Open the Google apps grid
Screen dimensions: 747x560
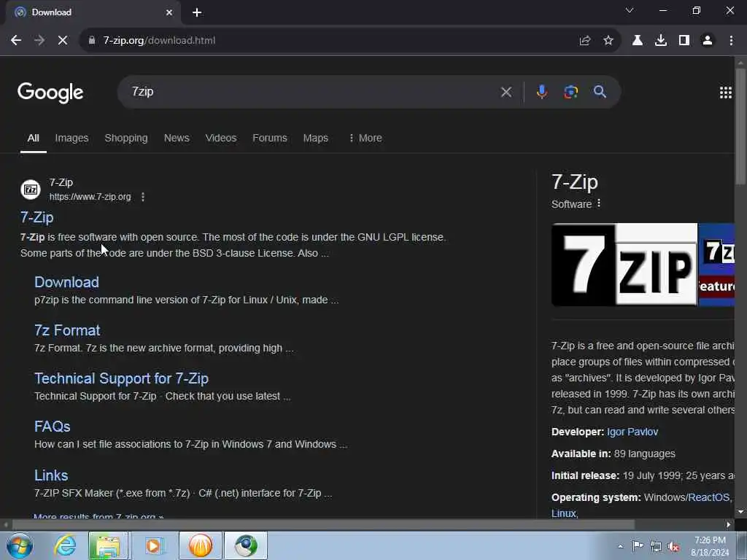click(726, 93)
